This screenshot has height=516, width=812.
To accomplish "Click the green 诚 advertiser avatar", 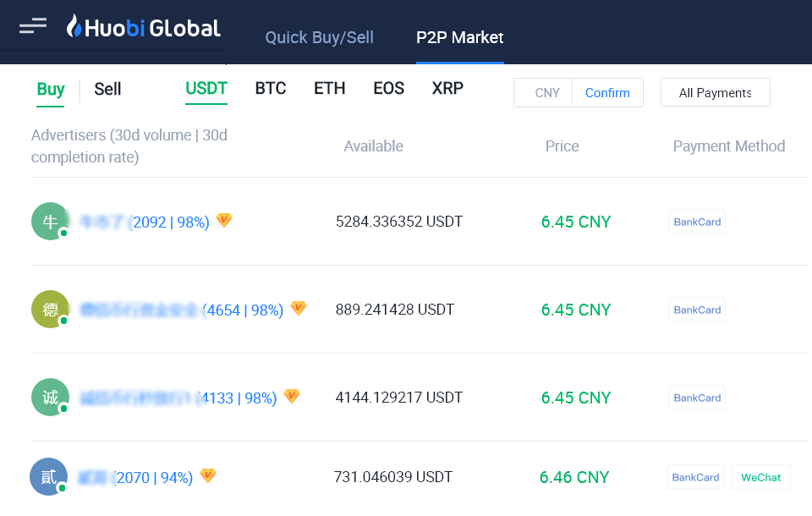I will pyautogui.click(x=50, y=398).
